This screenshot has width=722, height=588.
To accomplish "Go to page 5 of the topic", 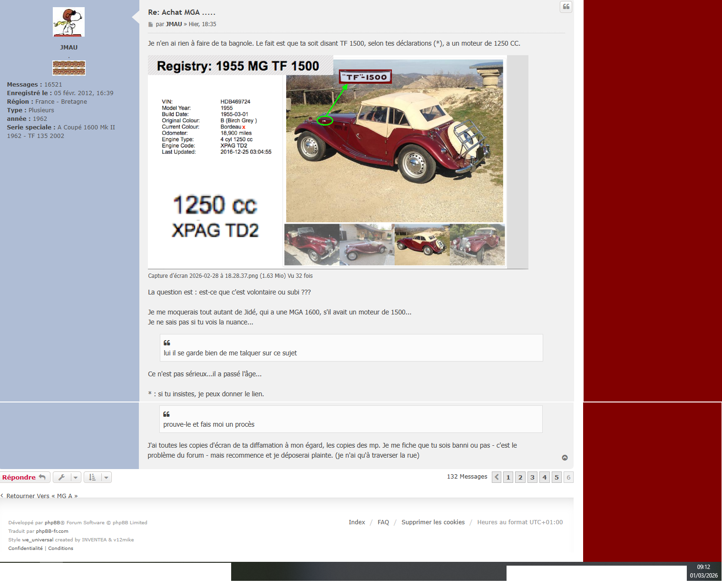I will (556, 477).
